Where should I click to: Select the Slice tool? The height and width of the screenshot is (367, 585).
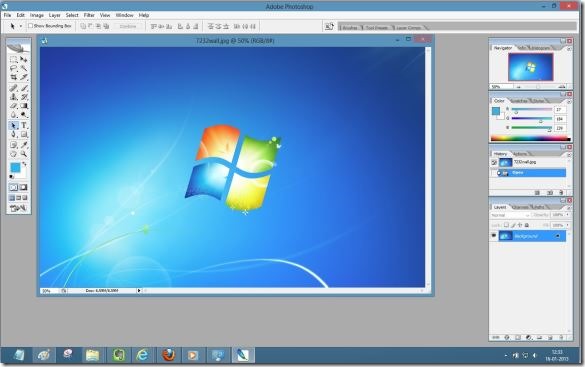[x=24, y=77]
